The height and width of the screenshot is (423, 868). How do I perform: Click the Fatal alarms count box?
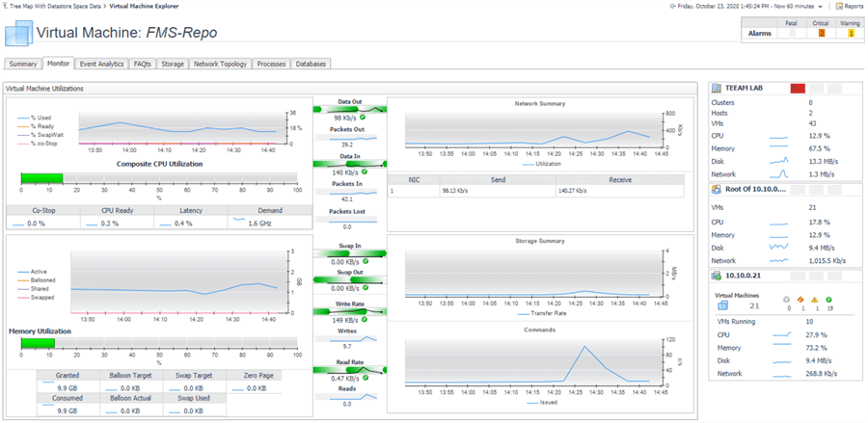click(792, 33)
